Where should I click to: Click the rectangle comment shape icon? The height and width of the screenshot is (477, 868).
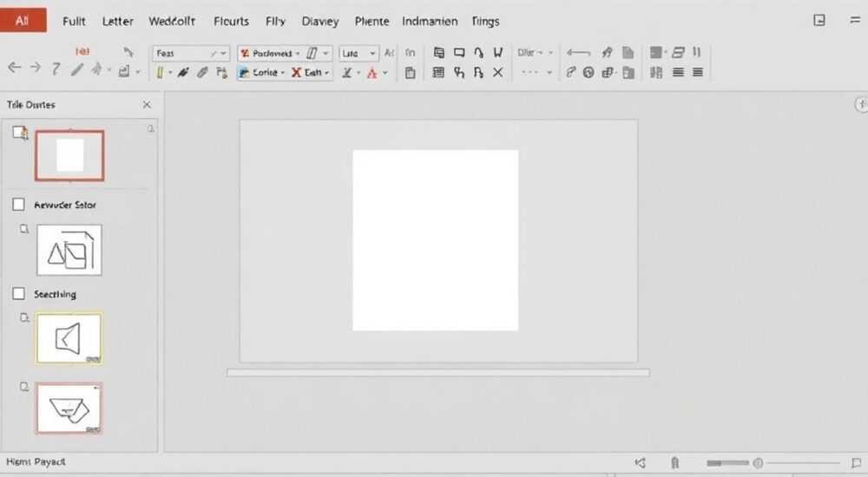pyautogui.click(x=459, y=53)
